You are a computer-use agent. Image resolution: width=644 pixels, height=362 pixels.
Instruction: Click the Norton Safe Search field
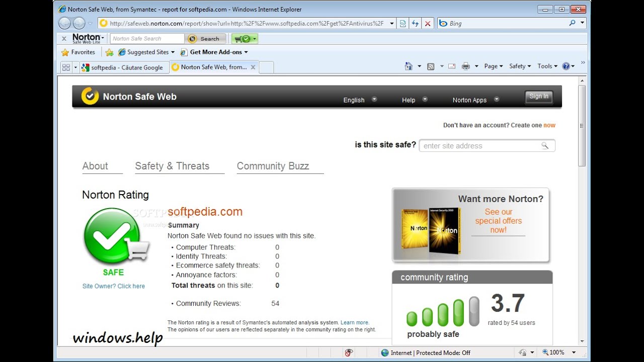tap(147, 39)
